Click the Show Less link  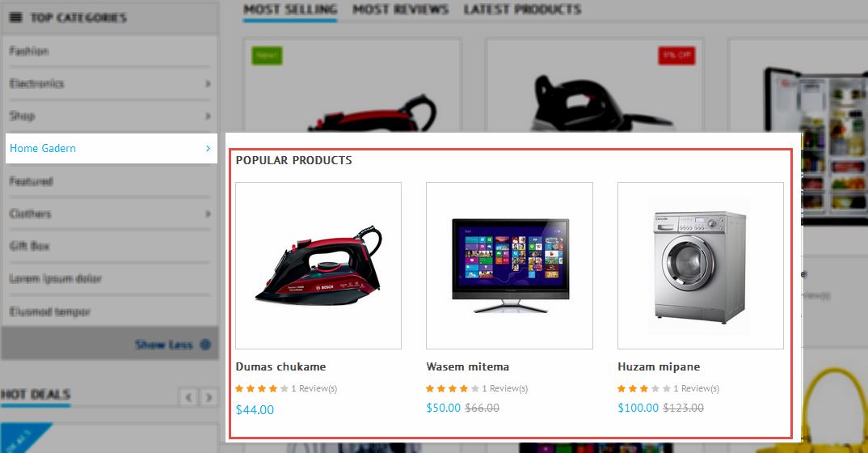point(164,345)
